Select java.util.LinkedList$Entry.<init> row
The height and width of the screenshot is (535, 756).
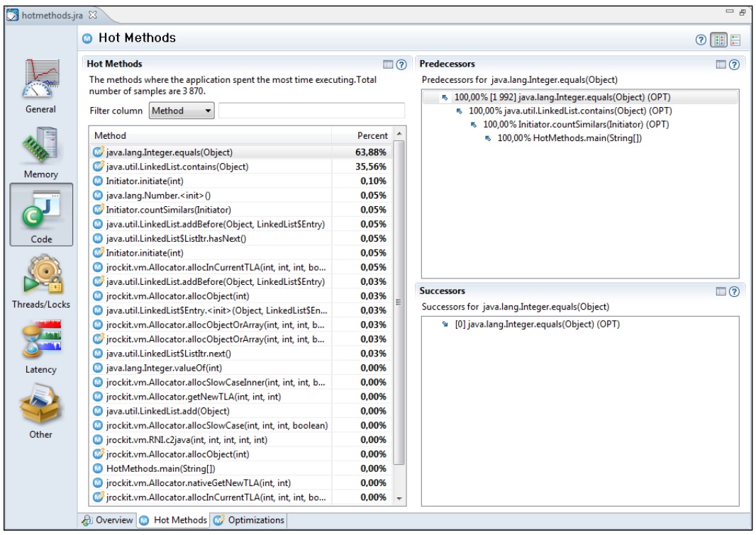coord(240,310)
